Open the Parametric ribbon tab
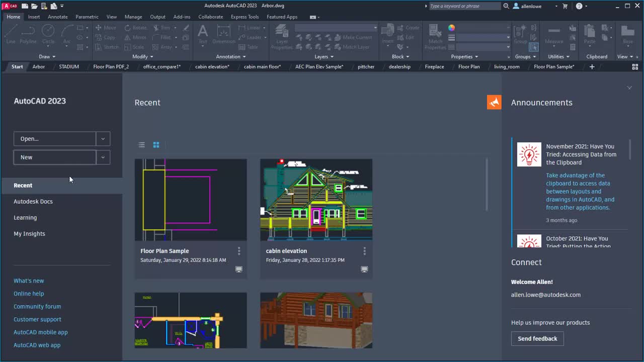Screen dimensions: 644x362 coord(87,17)
